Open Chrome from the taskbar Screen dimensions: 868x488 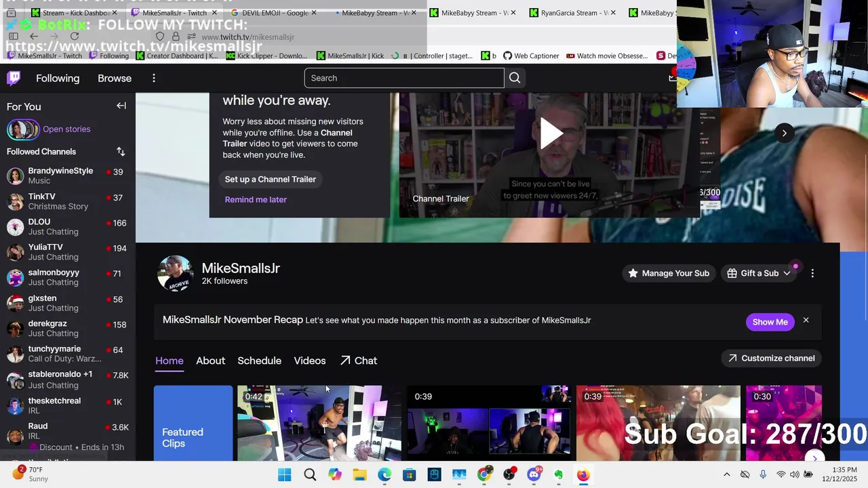pyautogui.click(x=484, y=475)
